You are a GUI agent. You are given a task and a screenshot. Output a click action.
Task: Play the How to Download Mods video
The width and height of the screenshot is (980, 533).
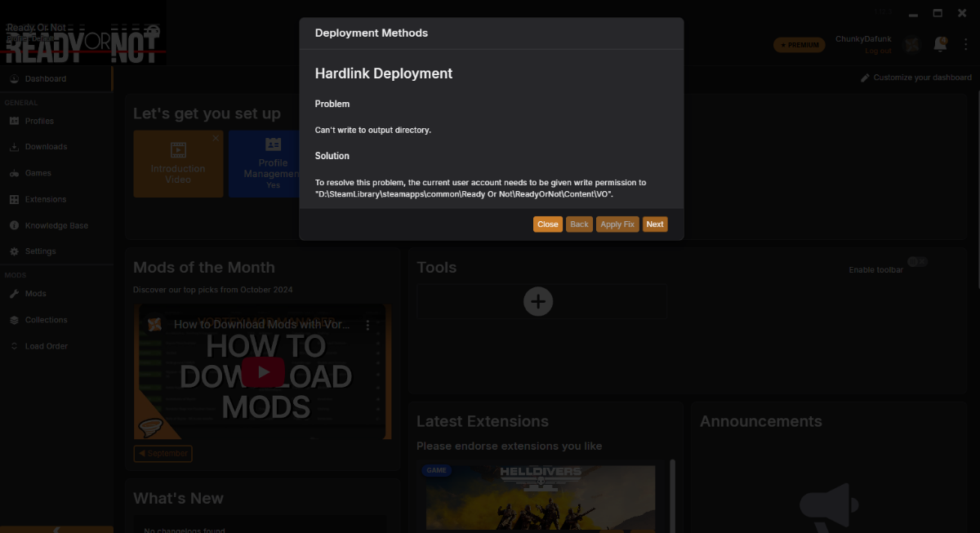(262, 372)
